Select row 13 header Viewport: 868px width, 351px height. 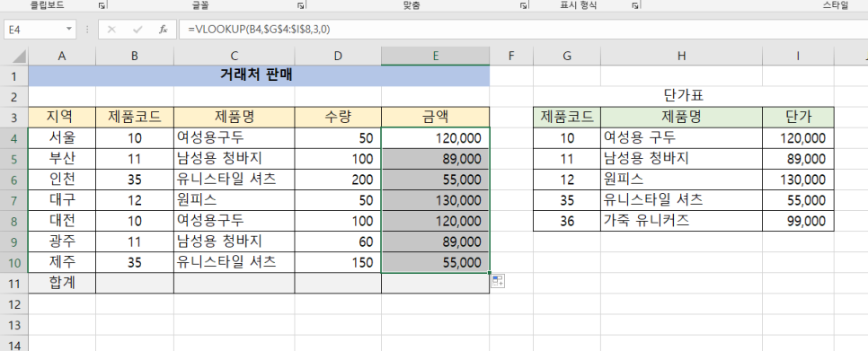(13, 324)
